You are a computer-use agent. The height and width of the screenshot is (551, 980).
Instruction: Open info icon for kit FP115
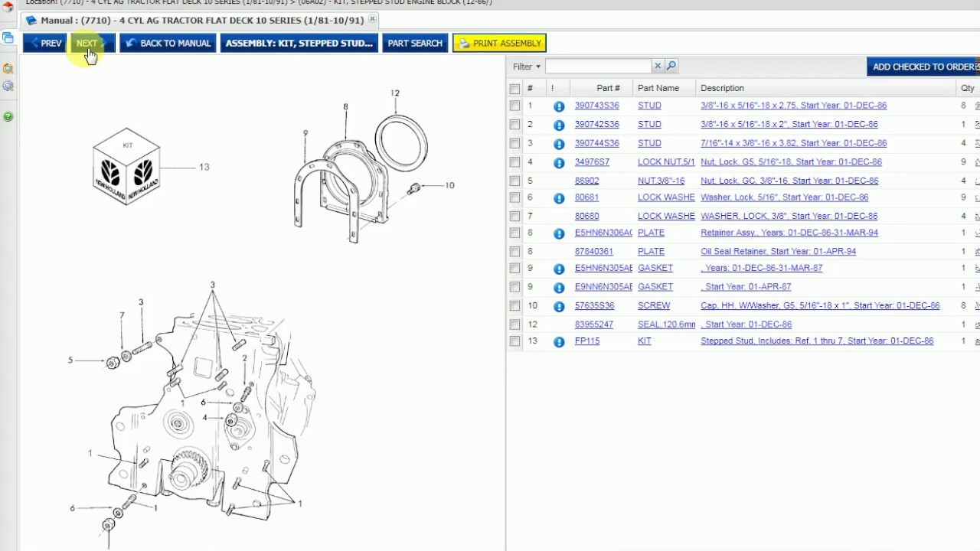[559, 342]
